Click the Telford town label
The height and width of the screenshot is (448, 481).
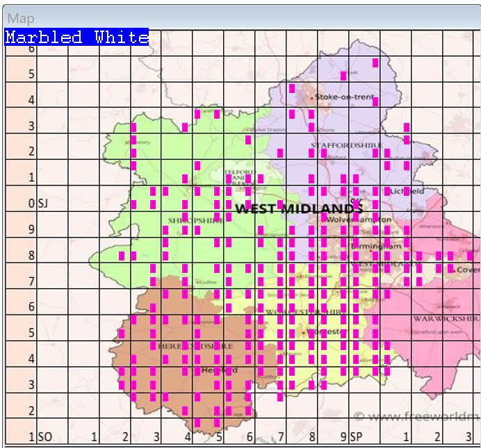point(240,172)
